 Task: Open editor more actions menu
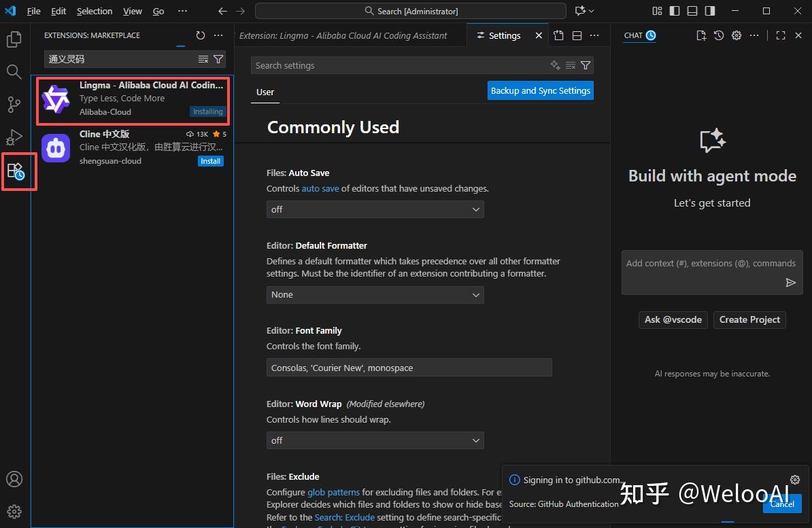click(594, 35)
